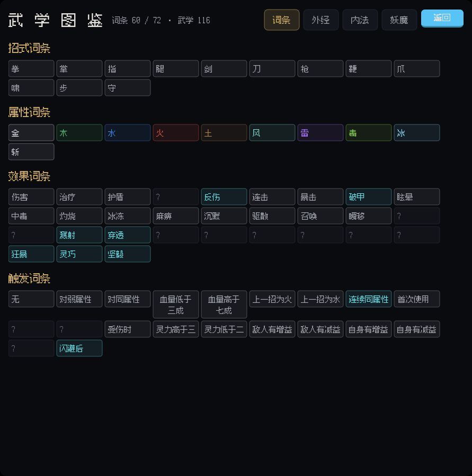Select the 妖魔 tab
The image size is (472, 476).
(399, 20)
